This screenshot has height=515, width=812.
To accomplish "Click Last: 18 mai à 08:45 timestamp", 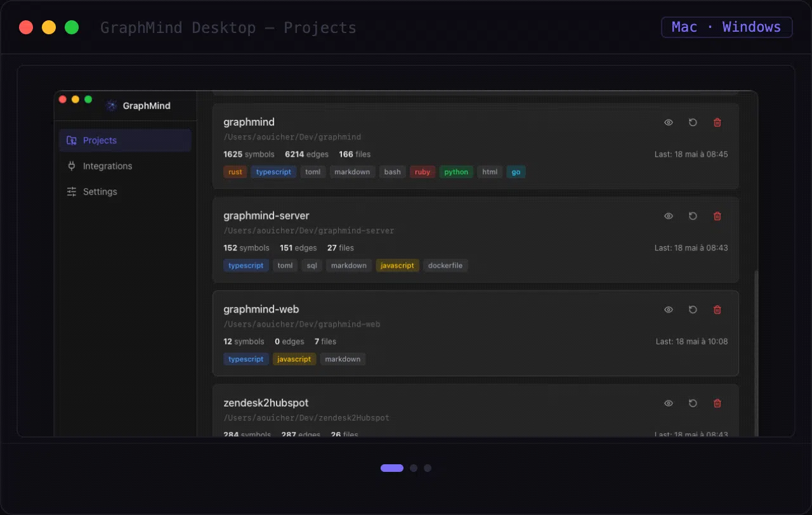I will (x=691, y=154).
